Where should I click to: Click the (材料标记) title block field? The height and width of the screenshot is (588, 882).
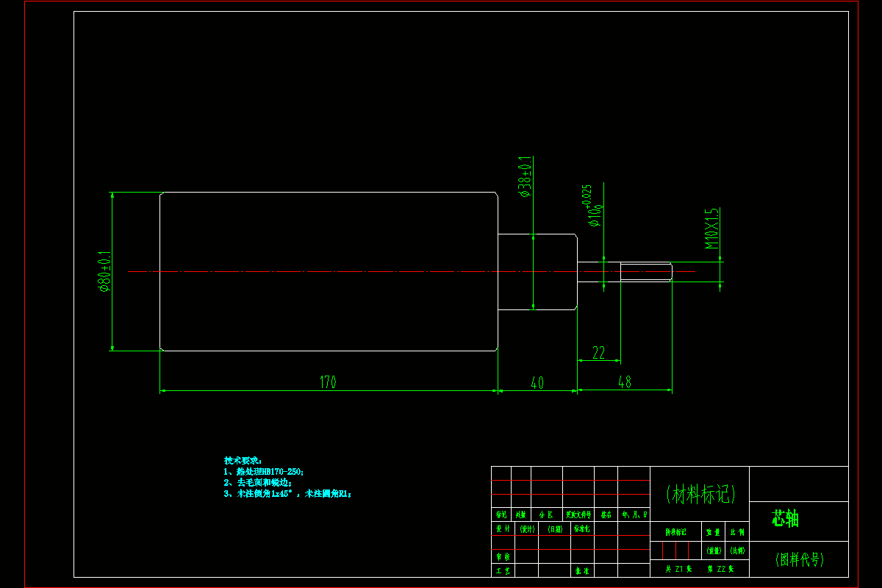[x=700, y=494]
